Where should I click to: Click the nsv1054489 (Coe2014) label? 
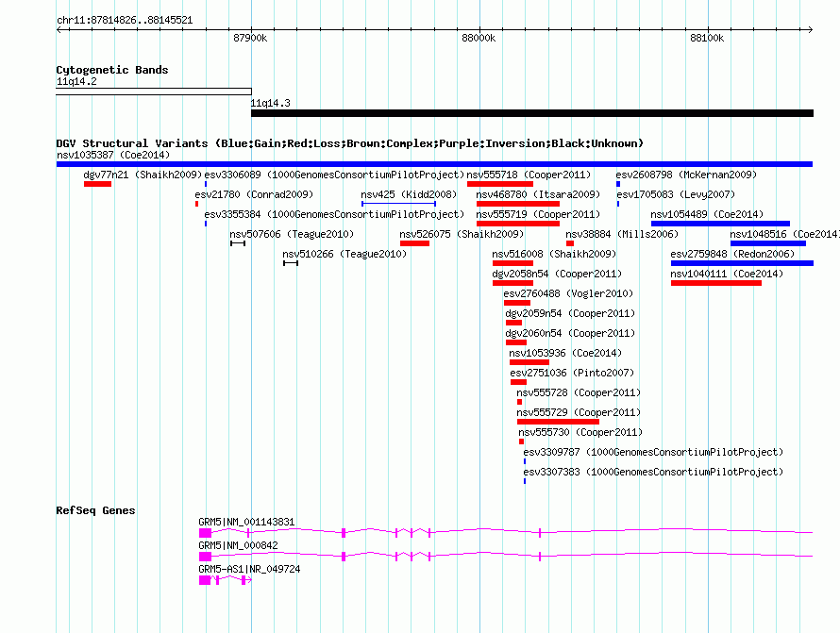(707, 214)
